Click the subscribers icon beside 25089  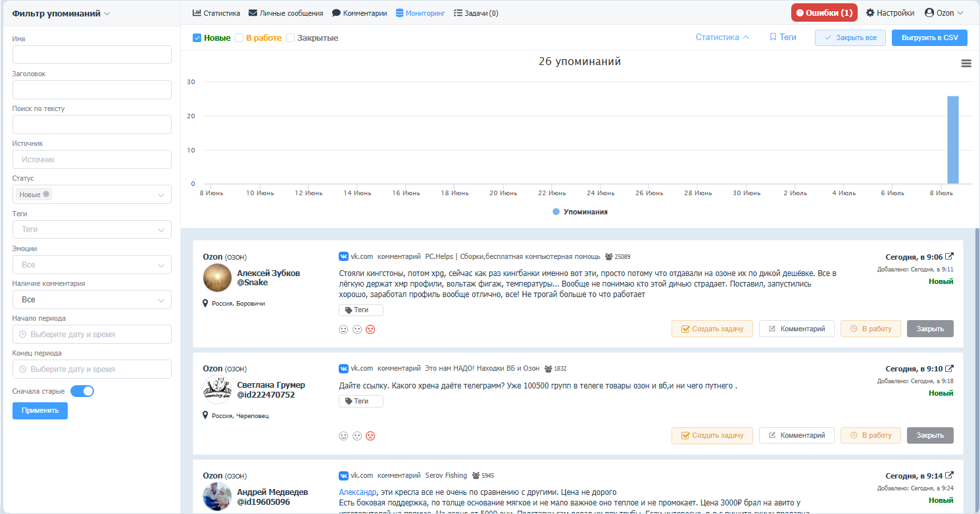(x=608, y=257)
